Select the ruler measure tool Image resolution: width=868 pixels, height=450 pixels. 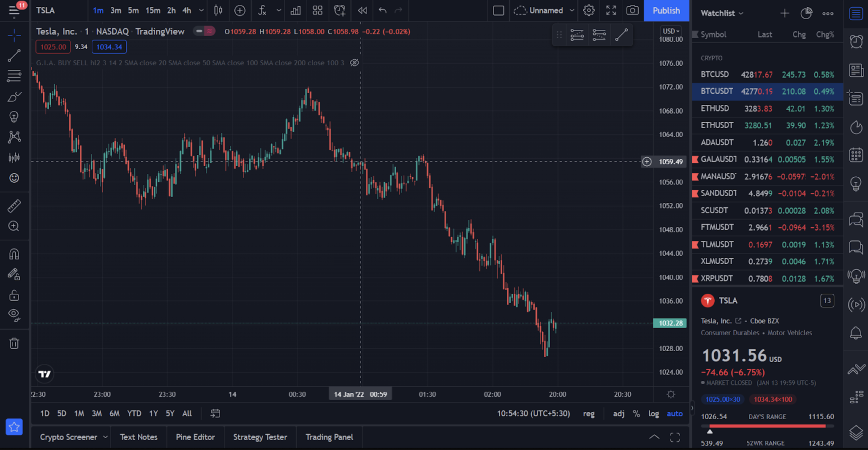pos(14,206)
